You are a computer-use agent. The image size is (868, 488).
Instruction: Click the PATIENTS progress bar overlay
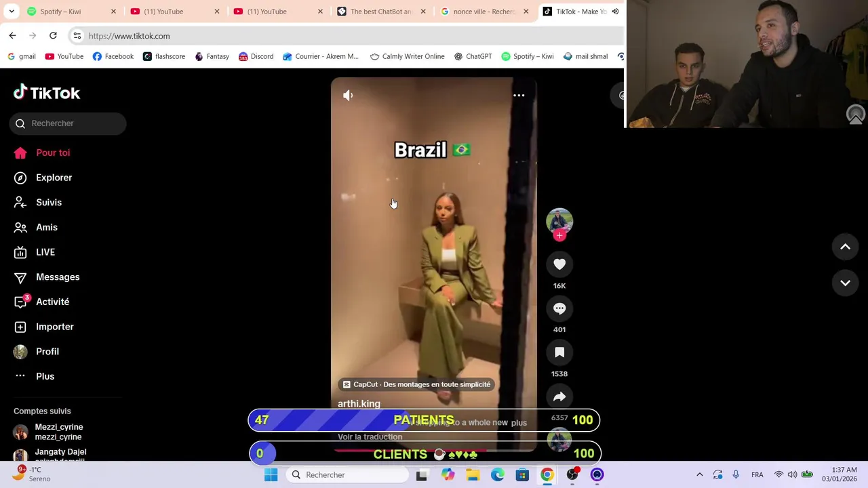(424, 420)
